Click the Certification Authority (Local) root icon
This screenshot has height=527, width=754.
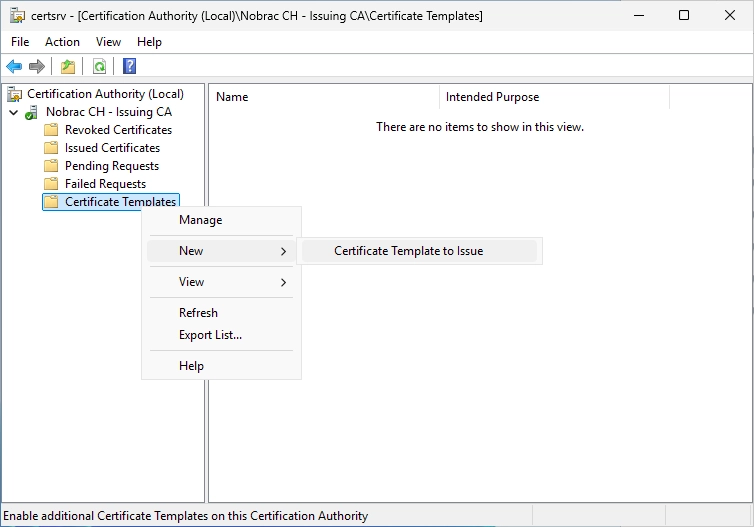[15, 94]
